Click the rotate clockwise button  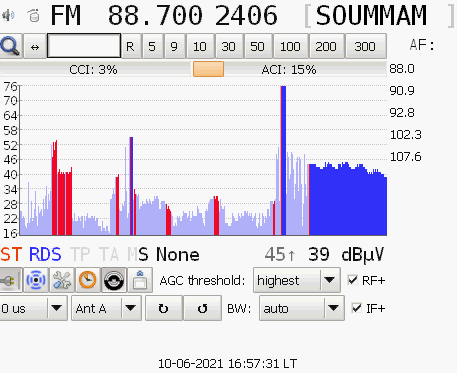coord(164,308)
